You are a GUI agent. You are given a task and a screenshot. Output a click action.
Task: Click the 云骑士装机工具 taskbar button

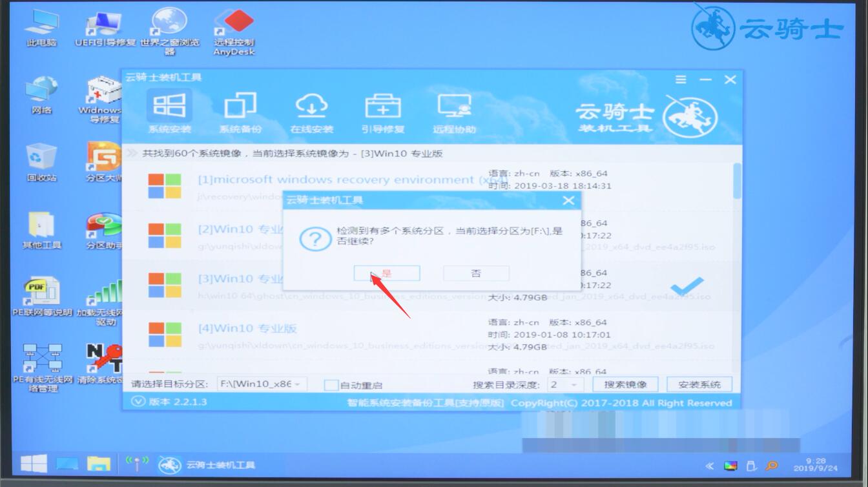[208, 464]
